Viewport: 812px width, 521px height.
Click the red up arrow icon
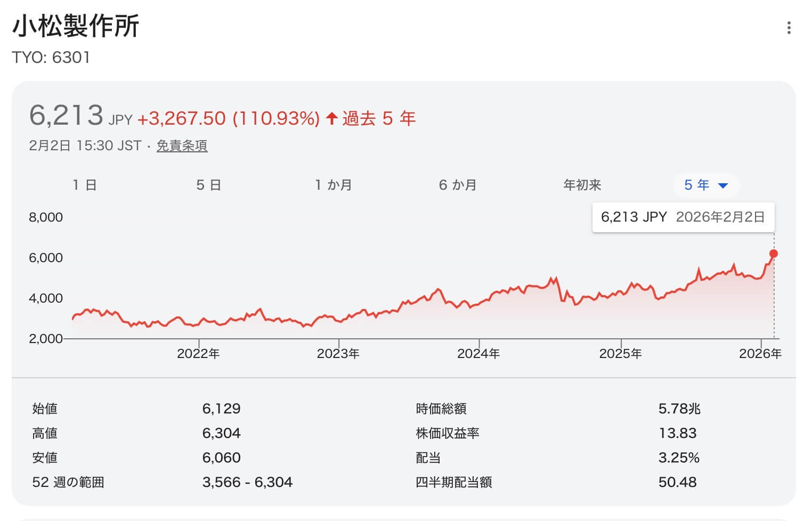[x=332, y=118]
